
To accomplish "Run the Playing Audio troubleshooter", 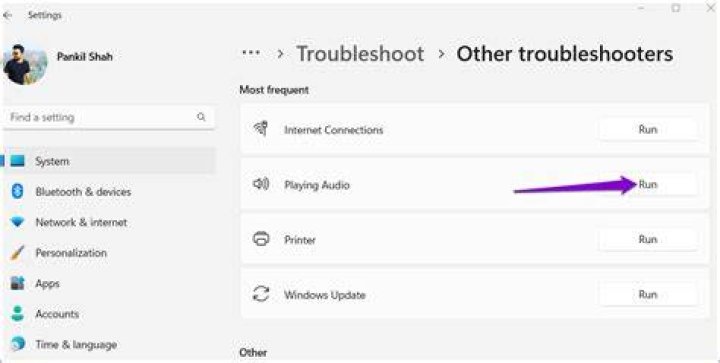I will [648, 184].
